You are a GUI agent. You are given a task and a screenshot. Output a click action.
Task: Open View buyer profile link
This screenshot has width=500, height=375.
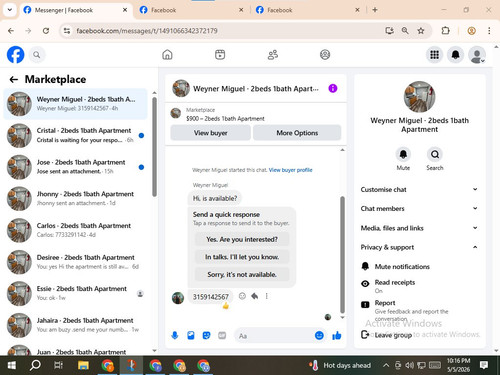[291, 170]
